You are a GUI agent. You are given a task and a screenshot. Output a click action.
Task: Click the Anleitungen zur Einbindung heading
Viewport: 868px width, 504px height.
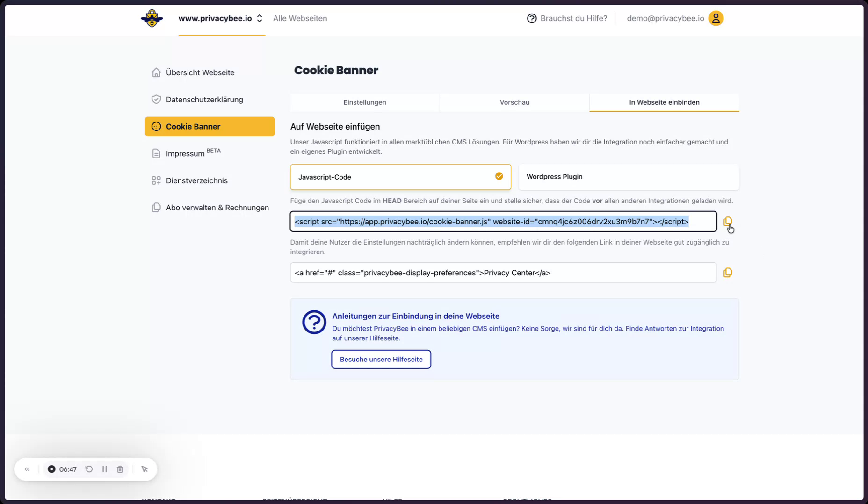[416, 316]
